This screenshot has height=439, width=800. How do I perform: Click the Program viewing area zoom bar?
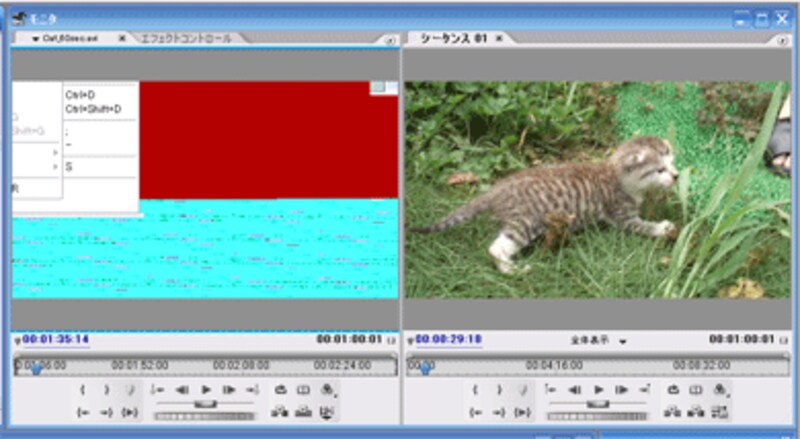(598, 355)
